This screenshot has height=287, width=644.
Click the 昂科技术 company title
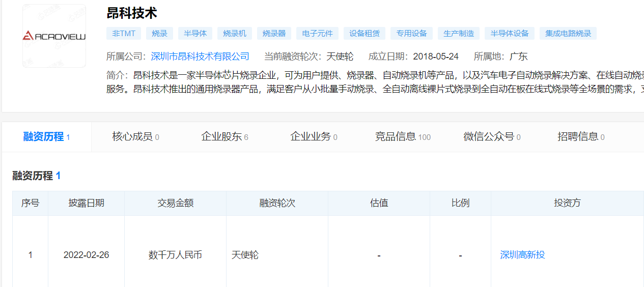click(x=132, y=13)
